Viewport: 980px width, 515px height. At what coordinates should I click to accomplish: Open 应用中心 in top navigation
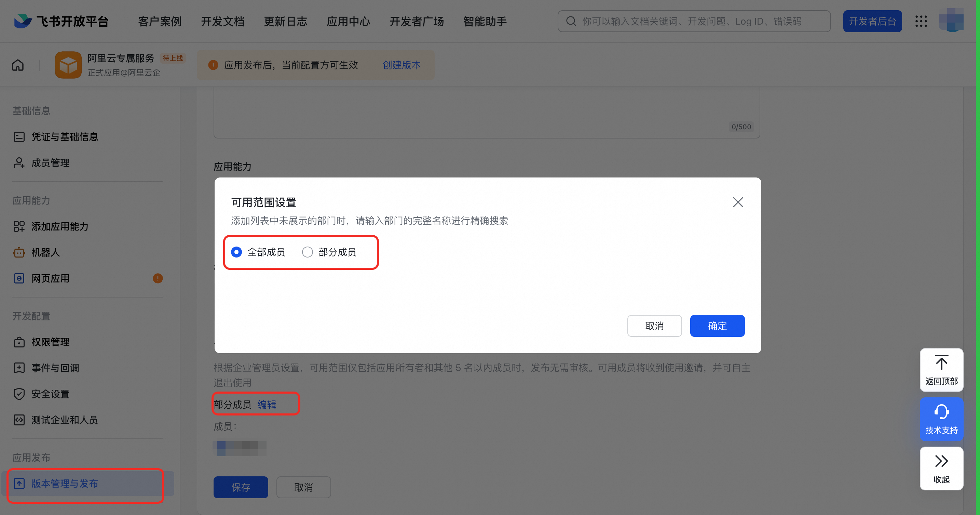click(348, 21)
